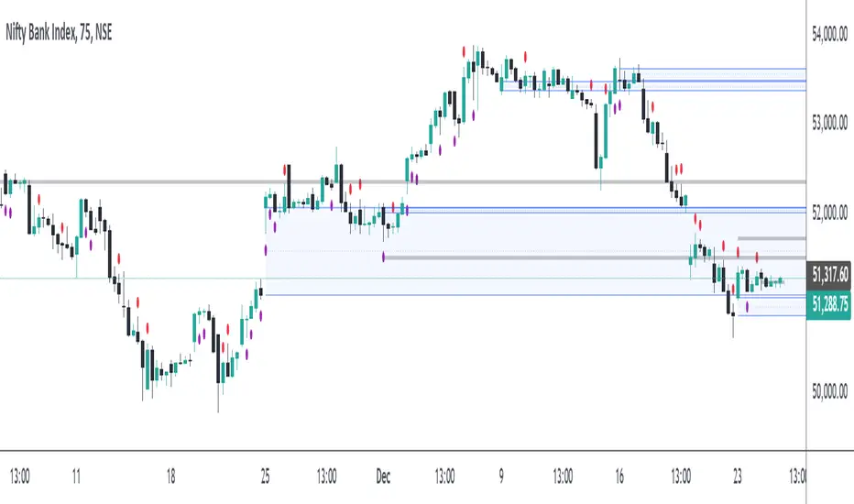Click the "9" date label on the time axis

[x=500, y=477]
